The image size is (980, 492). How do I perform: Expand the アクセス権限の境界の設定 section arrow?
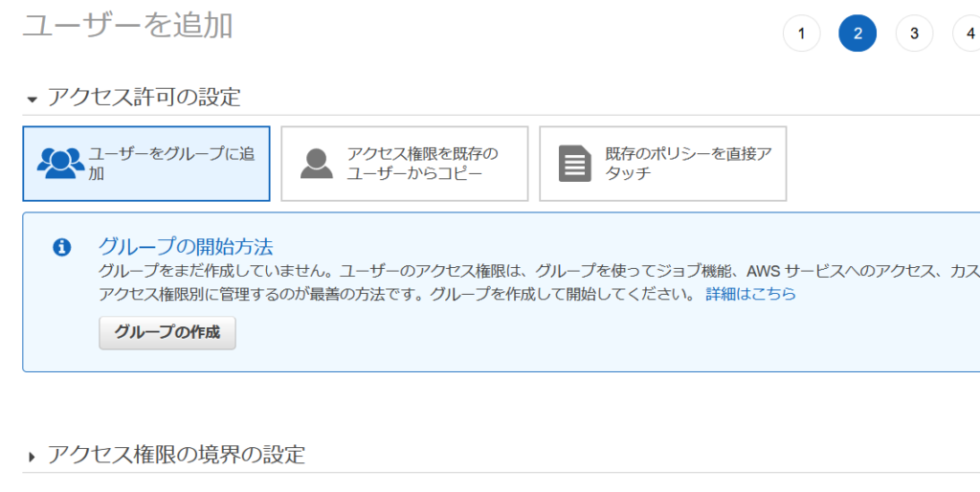[x=32, y=457]
